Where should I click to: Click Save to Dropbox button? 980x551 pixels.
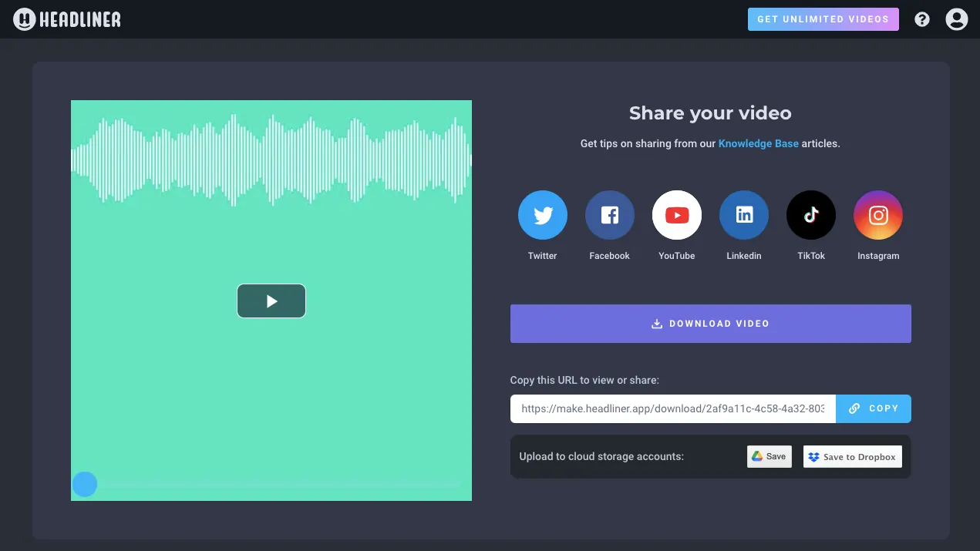853,456
